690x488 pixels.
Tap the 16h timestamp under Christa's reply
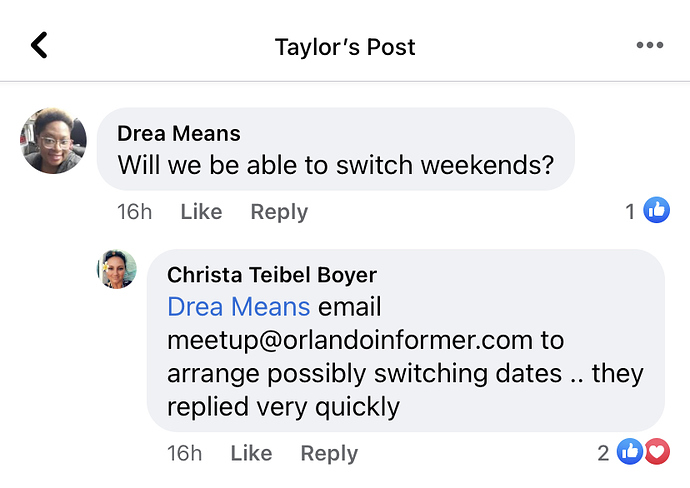coord(185,454)
